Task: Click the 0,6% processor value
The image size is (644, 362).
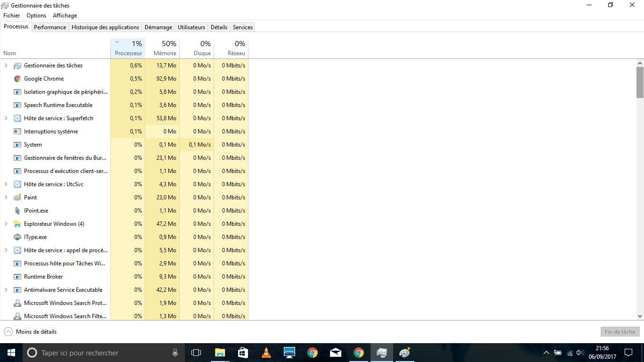Action: [136, 66]
